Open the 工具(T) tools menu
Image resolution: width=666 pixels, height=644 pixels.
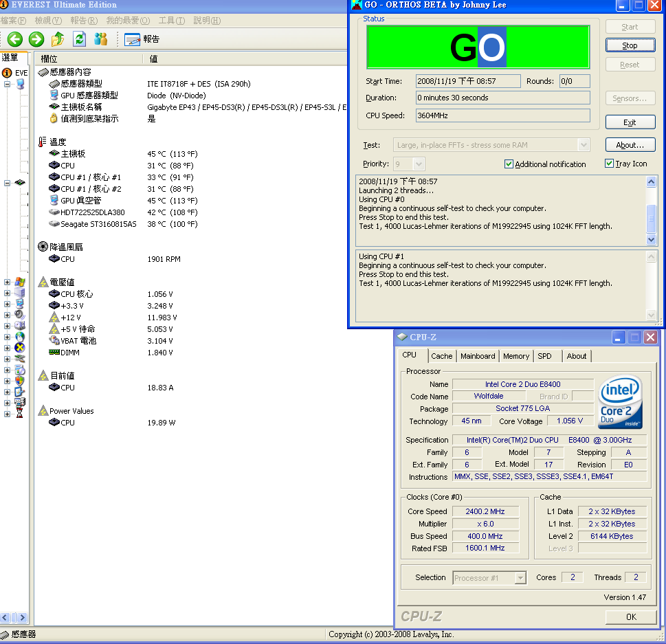[x=171, y=21]
